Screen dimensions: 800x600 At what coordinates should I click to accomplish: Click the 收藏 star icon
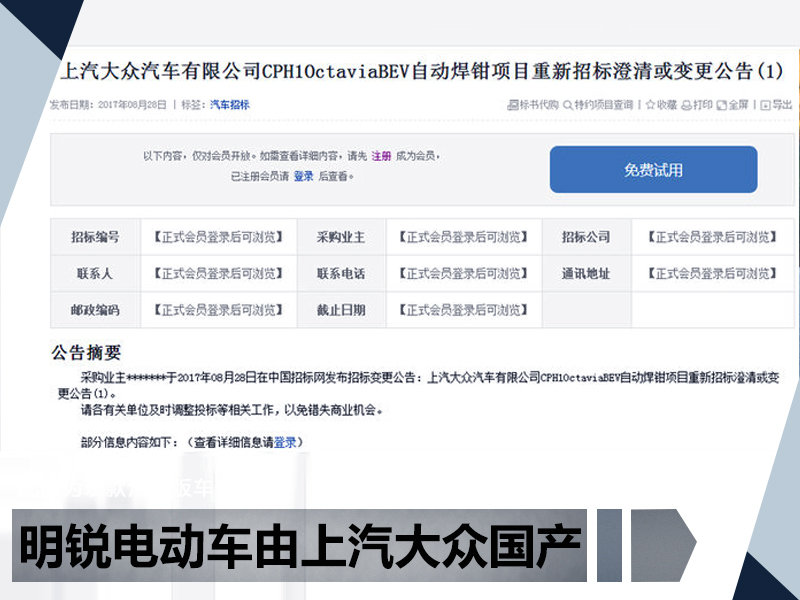coord(650,105)
